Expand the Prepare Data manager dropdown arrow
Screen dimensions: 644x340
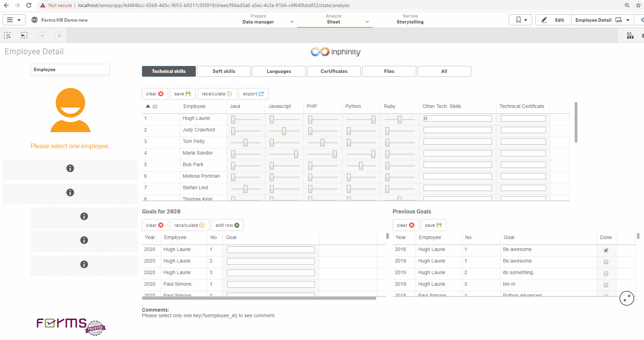point(292,22)
